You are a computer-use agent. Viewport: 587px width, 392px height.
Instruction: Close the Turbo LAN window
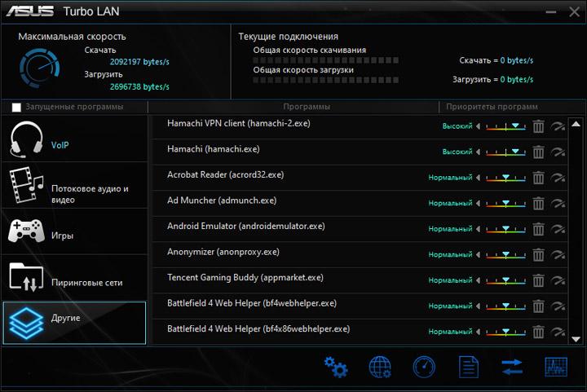pos(574,11)
